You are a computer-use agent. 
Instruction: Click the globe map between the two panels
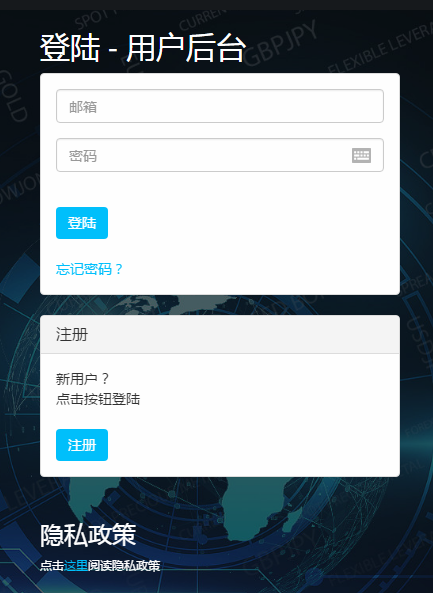click(220, 305)
